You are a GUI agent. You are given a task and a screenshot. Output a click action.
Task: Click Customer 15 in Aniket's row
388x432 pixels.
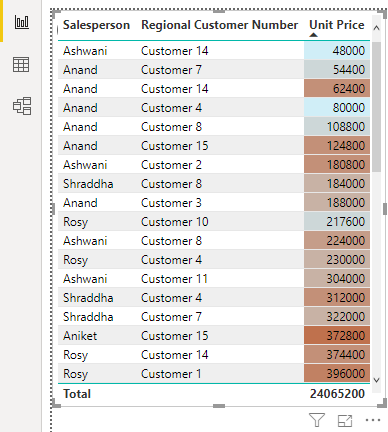pos(175,336)
